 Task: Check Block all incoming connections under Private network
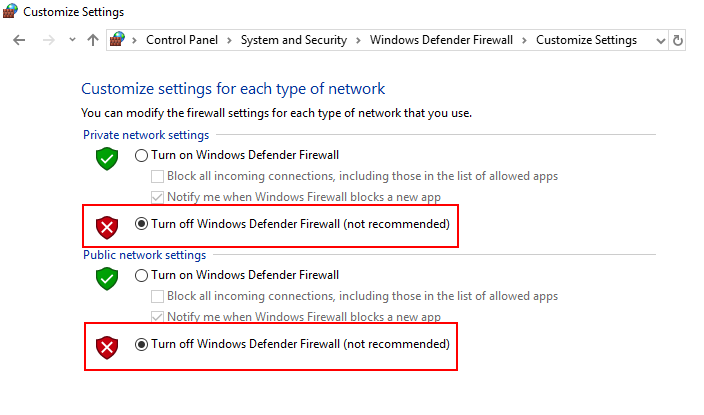157,176
